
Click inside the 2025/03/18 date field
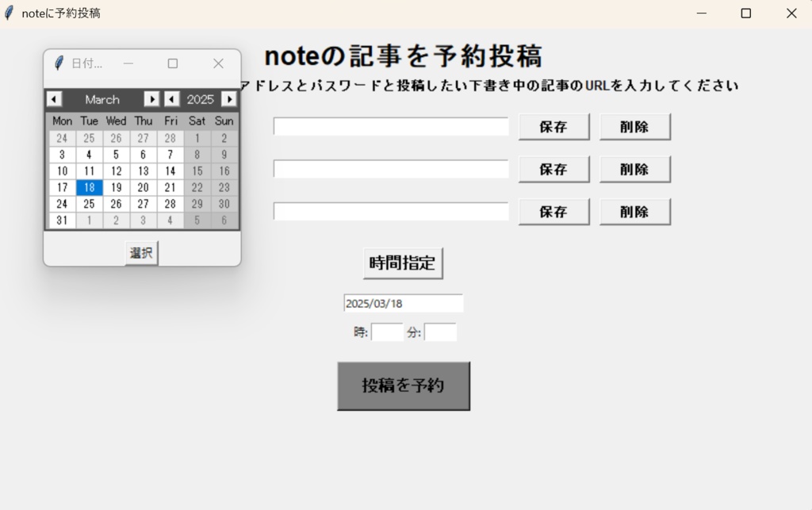pos(402,302)
